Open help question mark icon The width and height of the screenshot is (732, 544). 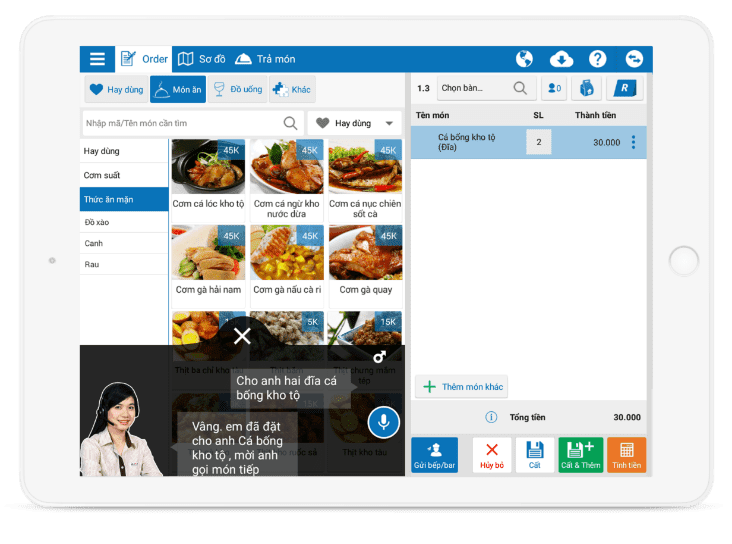coord(597,59)
